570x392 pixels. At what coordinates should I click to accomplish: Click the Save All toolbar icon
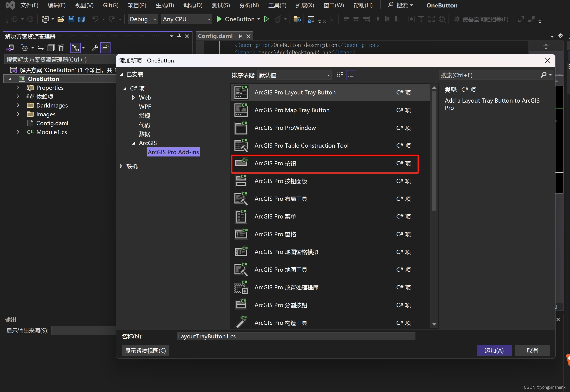(x=81, y=19)
